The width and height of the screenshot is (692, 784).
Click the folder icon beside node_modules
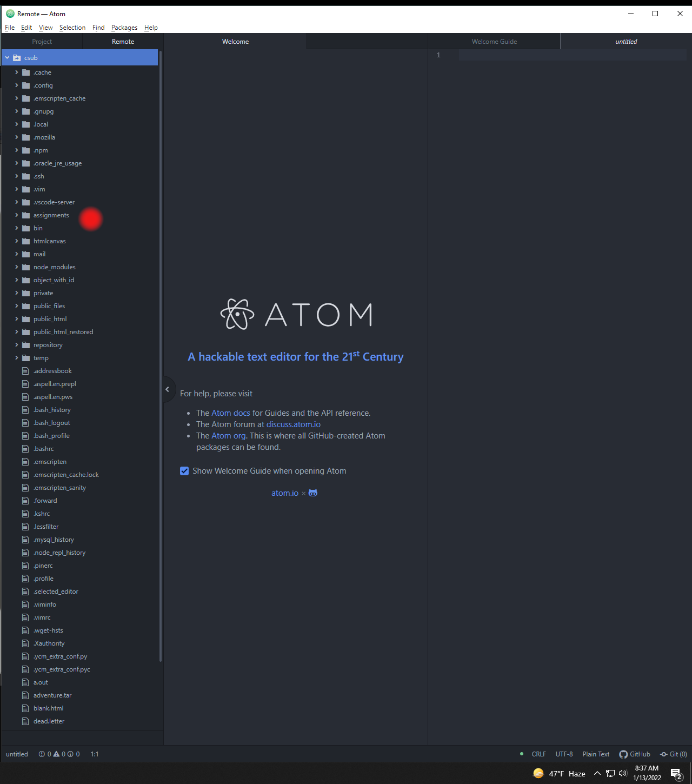(x=25, y=267)
